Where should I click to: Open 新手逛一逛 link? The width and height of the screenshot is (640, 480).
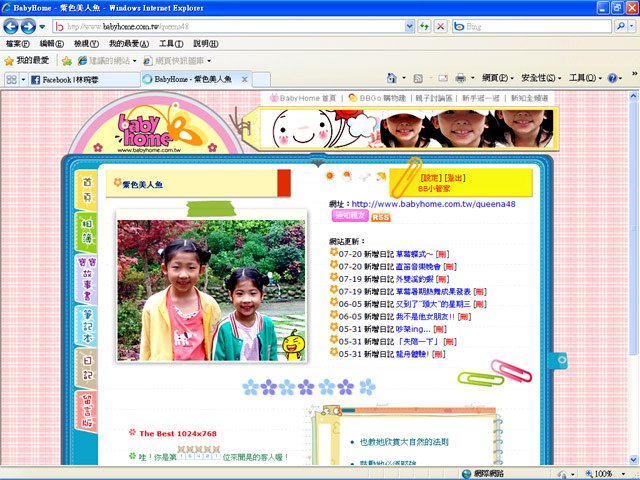pyautogui.click(x=481, y=98)
